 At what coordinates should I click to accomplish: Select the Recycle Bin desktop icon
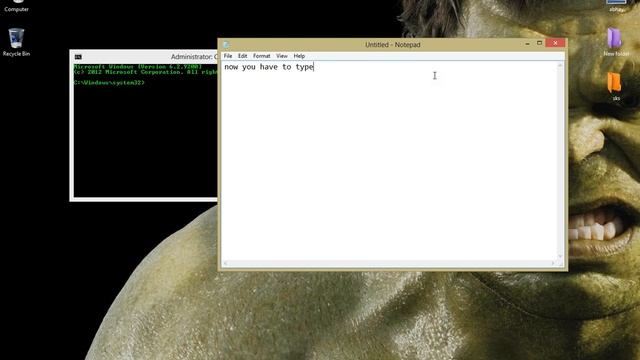click(16, 42)
